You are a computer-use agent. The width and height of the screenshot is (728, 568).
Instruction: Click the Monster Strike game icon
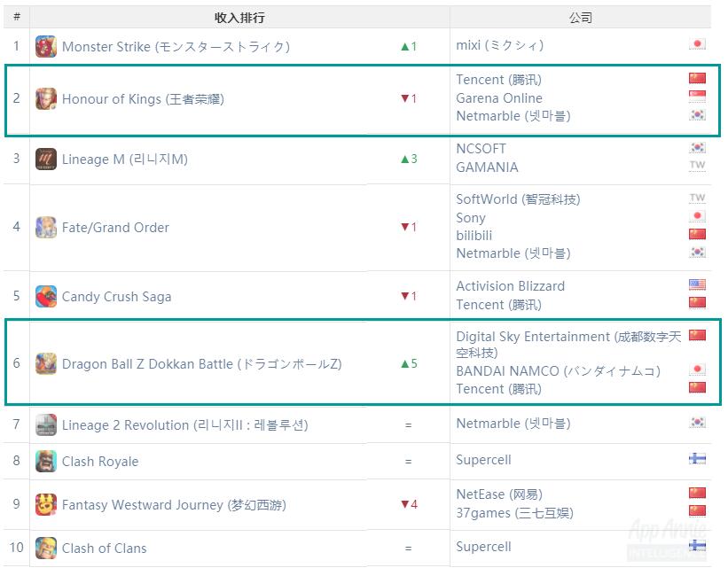tap(46, 46)
